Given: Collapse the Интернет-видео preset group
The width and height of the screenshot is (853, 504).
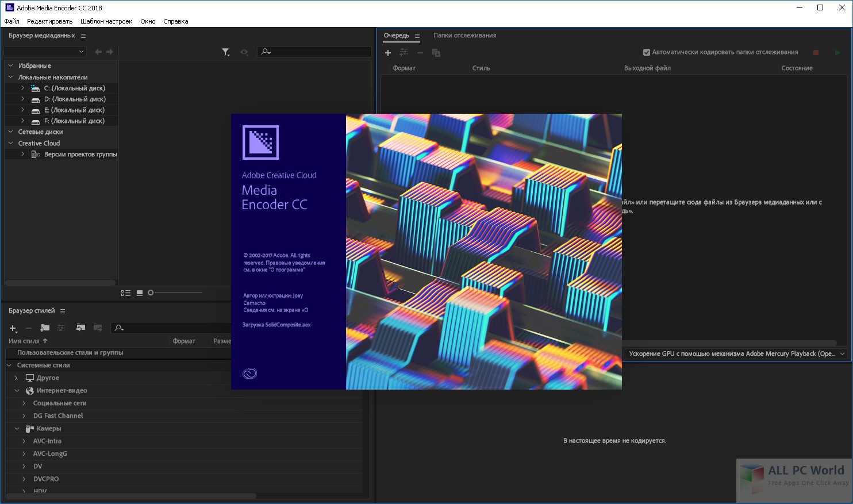Looking at the screenshot, I should click(x=17, y=390).
